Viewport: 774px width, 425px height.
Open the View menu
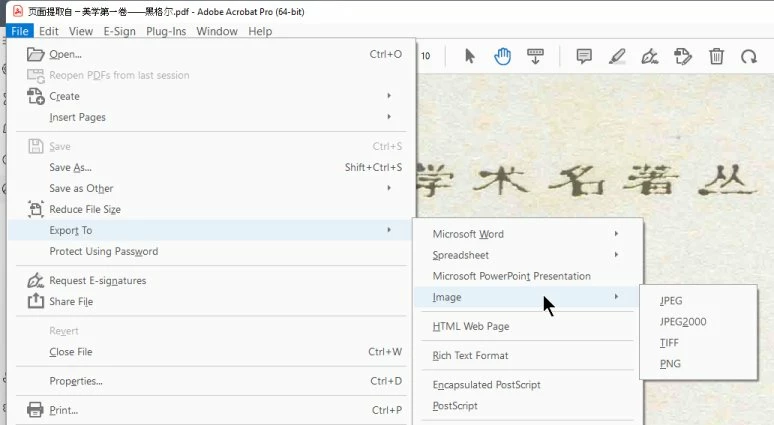(81, 31)
